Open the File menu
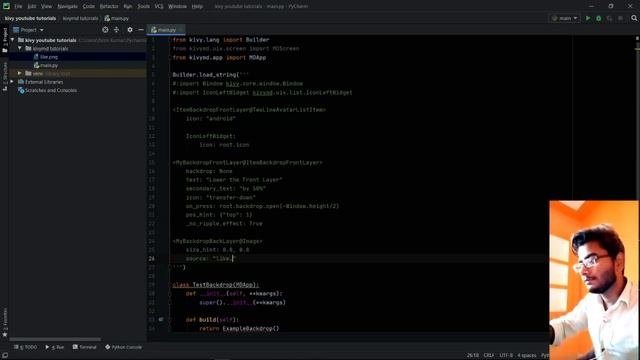Viewport: 640px width, 360px height. (18, 7)
